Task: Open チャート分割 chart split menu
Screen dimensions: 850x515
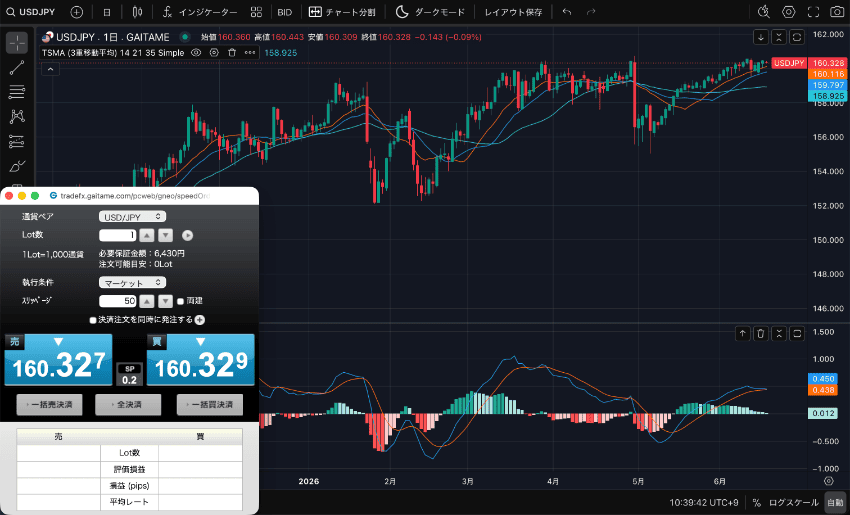Action: click(342, 12)
